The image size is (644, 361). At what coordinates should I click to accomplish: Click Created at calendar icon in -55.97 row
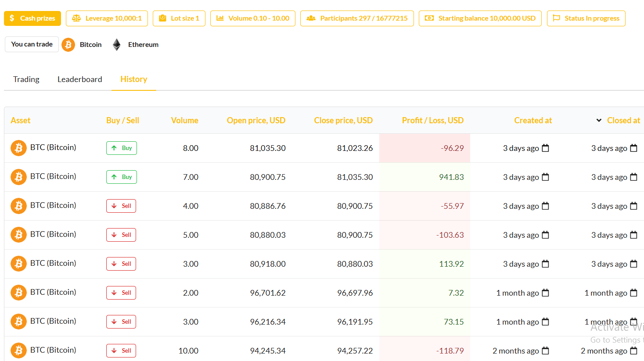(x=545, y=206)
